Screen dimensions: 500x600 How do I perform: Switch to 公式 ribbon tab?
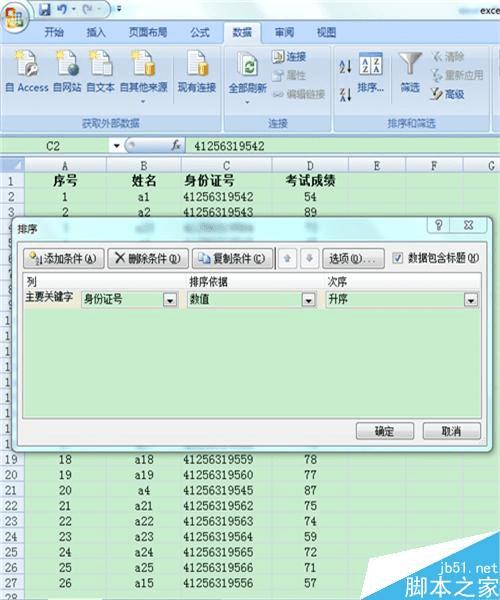tap(200, 33)
